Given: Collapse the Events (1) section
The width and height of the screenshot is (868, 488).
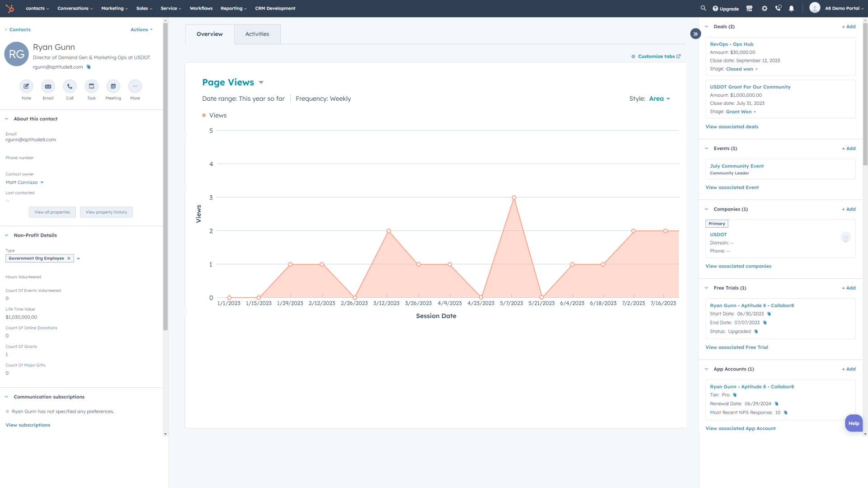Looking at the screenshot, I should (x=707, y=149).
